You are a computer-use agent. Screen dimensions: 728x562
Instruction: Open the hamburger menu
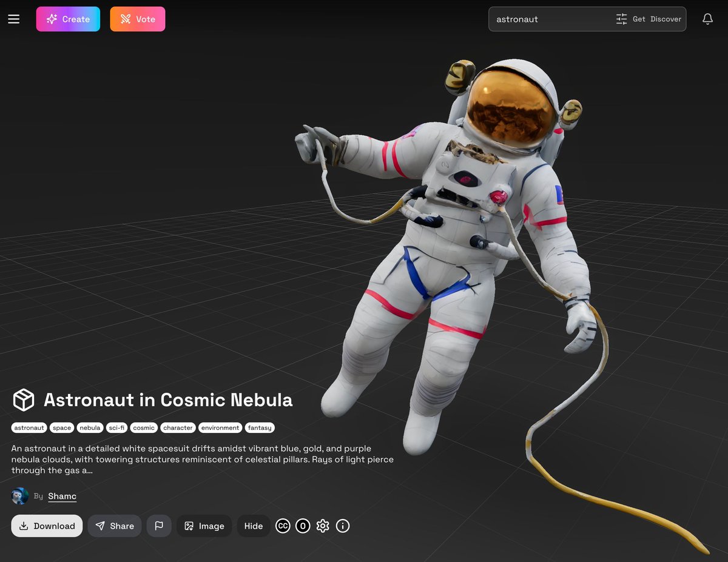click(14, 19)
